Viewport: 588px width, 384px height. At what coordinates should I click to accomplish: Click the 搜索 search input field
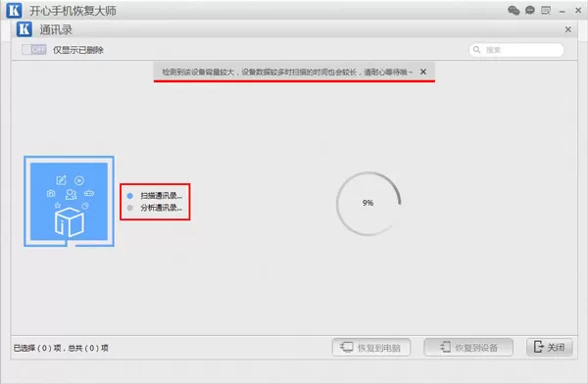click(x=516, y=50)
